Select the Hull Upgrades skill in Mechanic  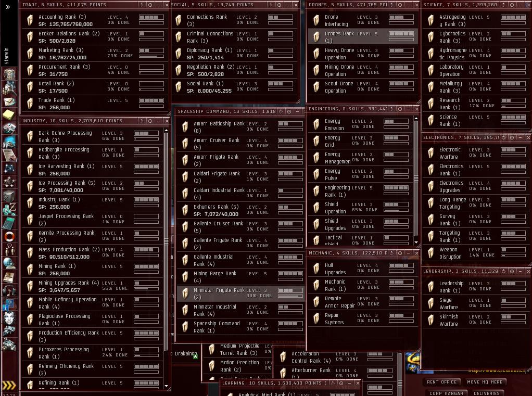[363, 269]
